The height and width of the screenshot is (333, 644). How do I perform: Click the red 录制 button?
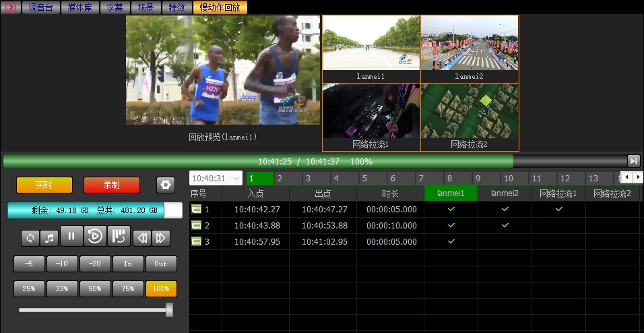(x=112, y=185)
